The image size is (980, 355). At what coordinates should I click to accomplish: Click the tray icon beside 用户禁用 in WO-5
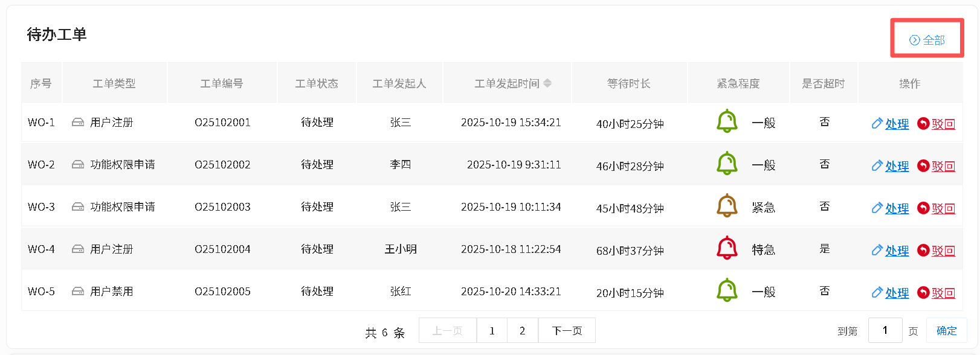click(78, 292)
